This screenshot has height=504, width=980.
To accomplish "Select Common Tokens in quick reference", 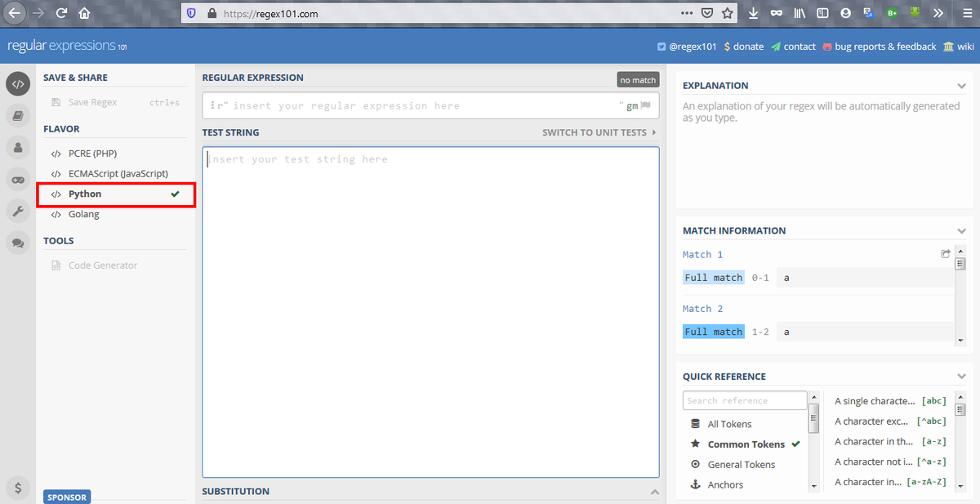I will tap(745, 444).
